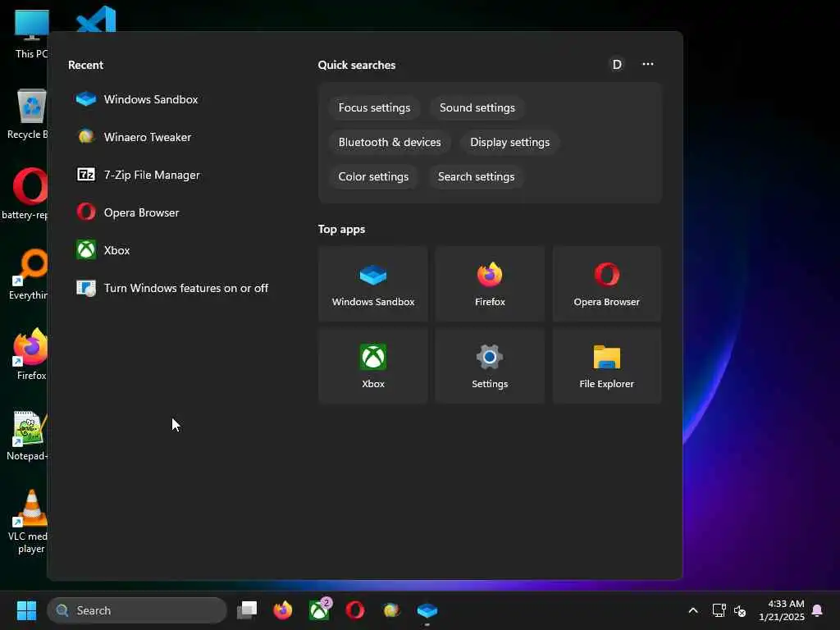This screenshot has height=630, width=840.
Task: Open Xbox taskbar icon with badge
Action: pyautogui.click(x=319, y=610)
